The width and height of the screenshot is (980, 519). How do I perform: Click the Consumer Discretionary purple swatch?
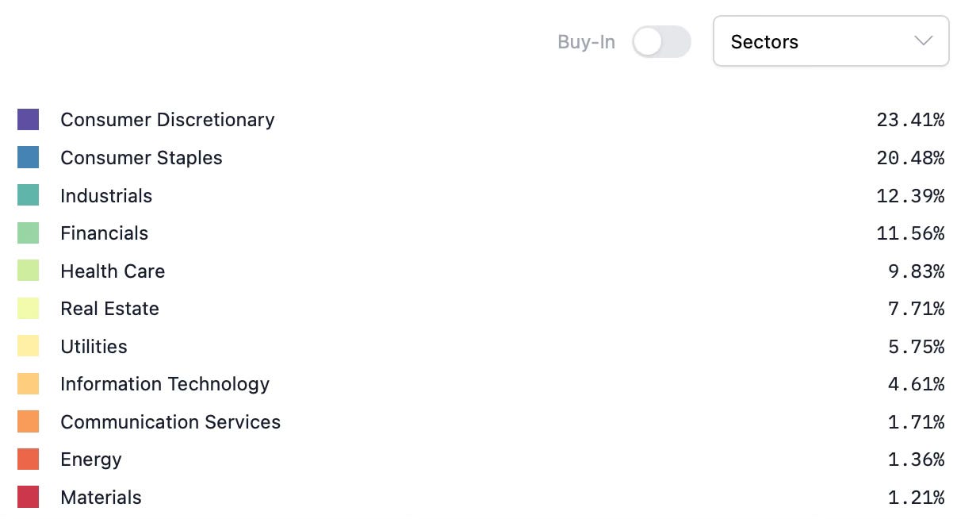[28, 120]
